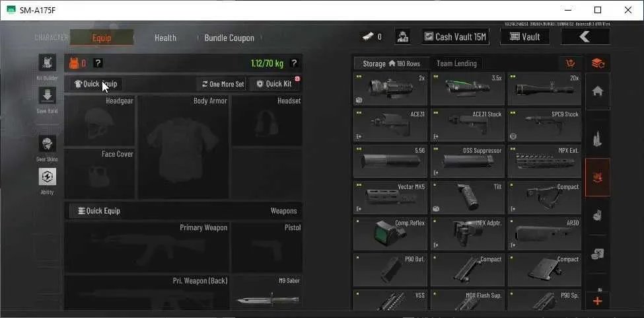Switch to the Equip tab
This screenshot has height=318, width=644.
(x=102, y=38)
